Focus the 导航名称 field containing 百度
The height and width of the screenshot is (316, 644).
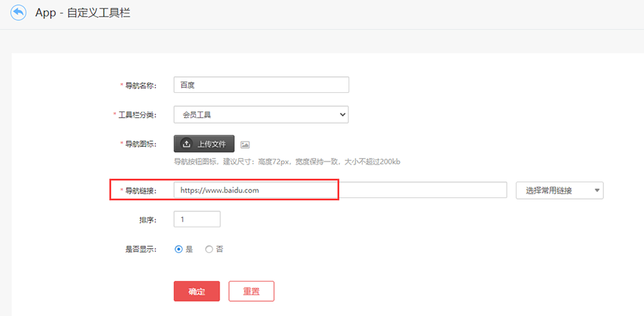261,85
